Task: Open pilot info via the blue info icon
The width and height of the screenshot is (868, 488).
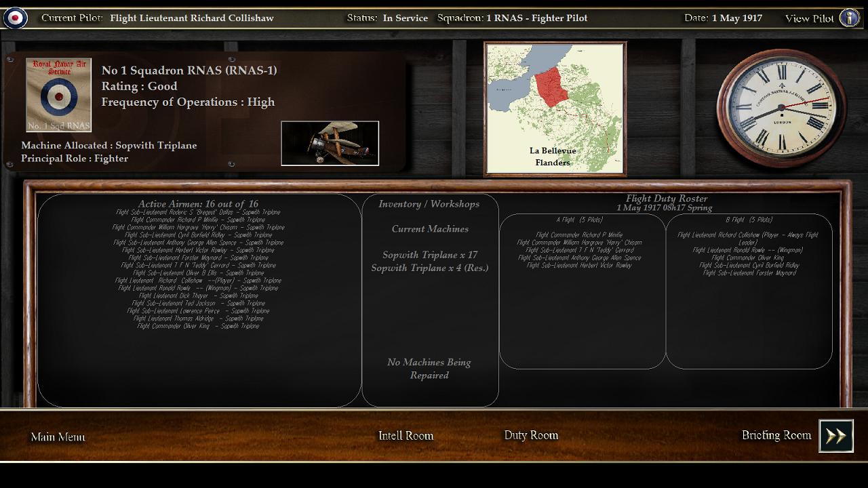Action: click(x=849, y=18)
